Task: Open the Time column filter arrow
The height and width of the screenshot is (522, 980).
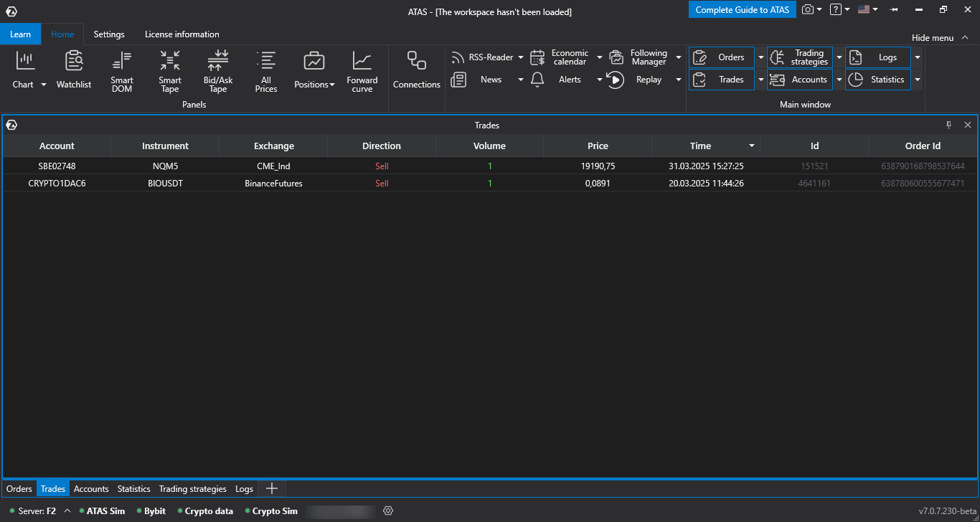Action: (752, 146)
